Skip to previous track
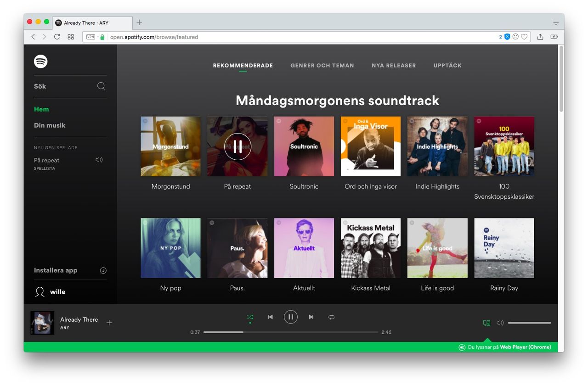Image resolution: width=588 pixels, height=386 pixels. [x=271, y=317]
